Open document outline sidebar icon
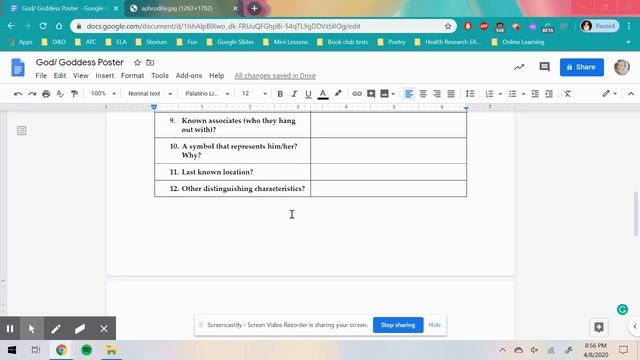The image size is (640, 360). [22, 131]
